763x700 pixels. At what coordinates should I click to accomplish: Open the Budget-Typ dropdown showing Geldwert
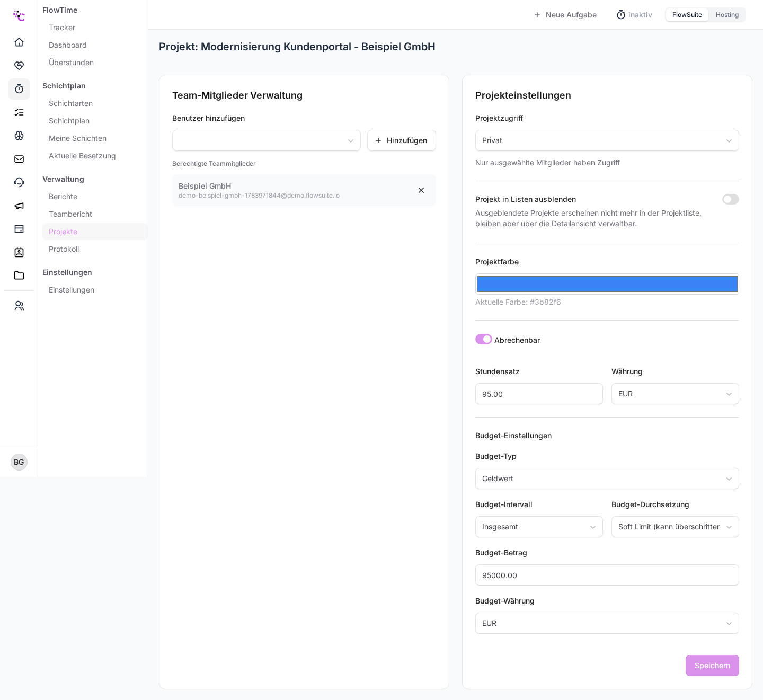(x=607, y=479)
